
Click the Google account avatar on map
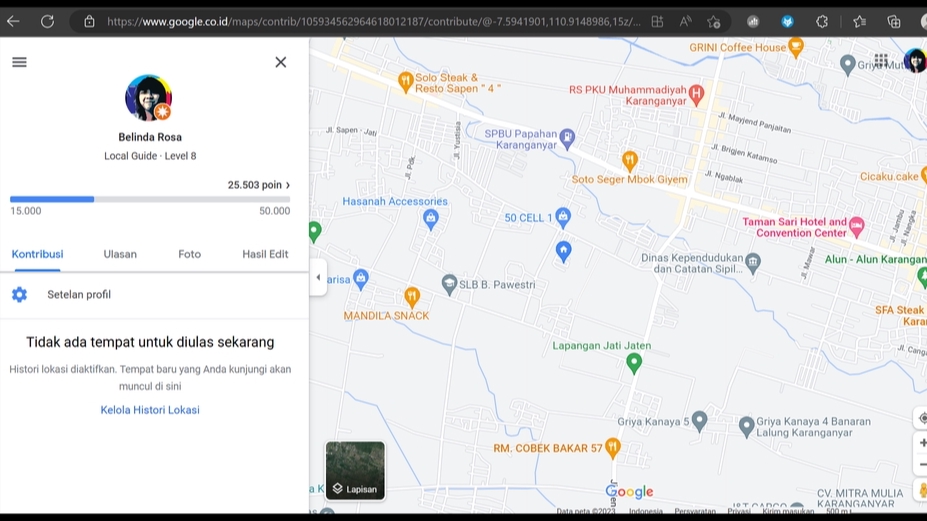915,61
